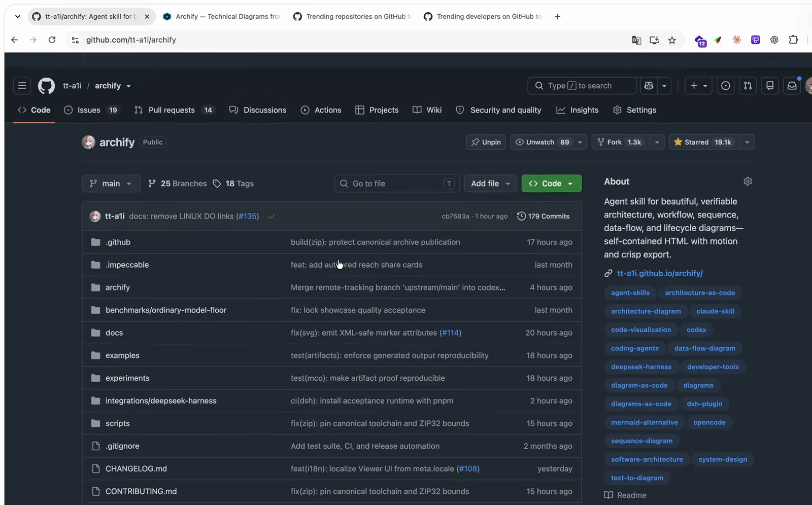Click the Go to file search field
812x505 pixels.
click(397, 184)
